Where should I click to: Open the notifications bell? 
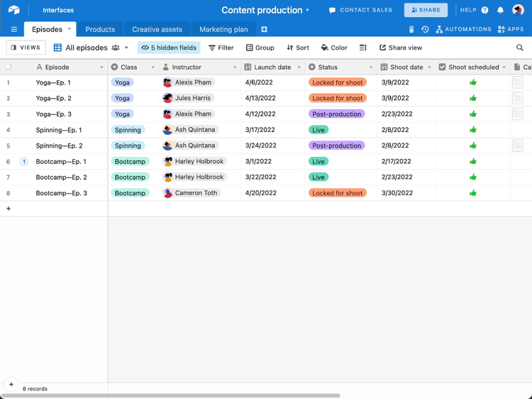click(500, 10)
